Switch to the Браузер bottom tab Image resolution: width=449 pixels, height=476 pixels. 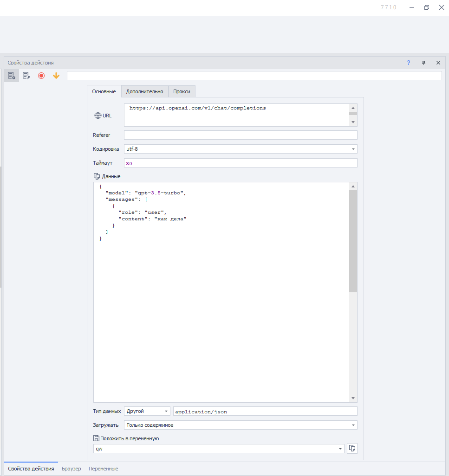click(x=71, y=469)
